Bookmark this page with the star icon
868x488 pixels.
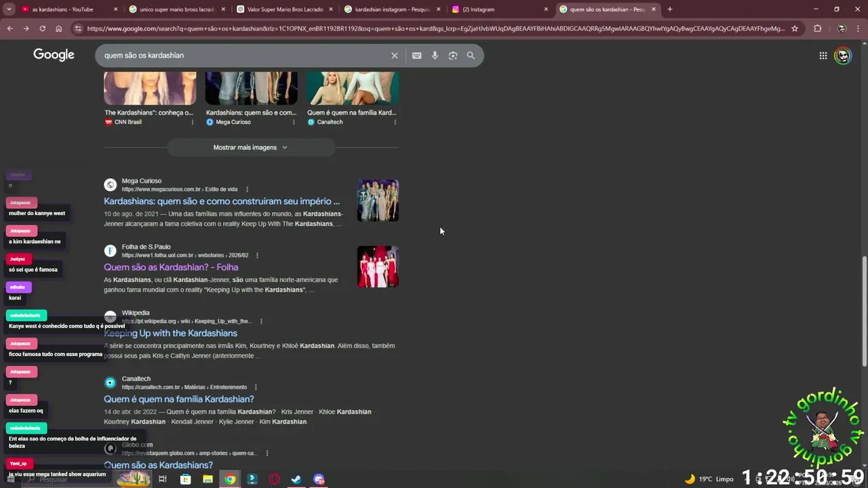click(795, 28)
